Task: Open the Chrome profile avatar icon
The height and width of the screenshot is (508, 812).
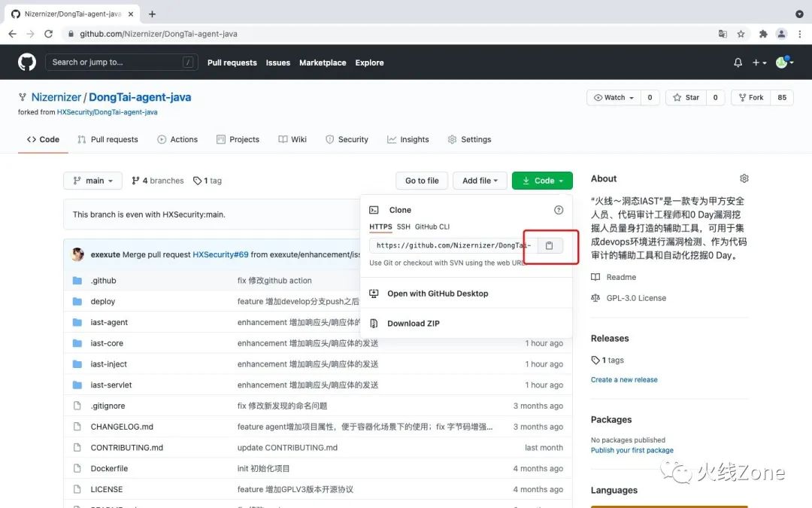Action: (781, 34)
